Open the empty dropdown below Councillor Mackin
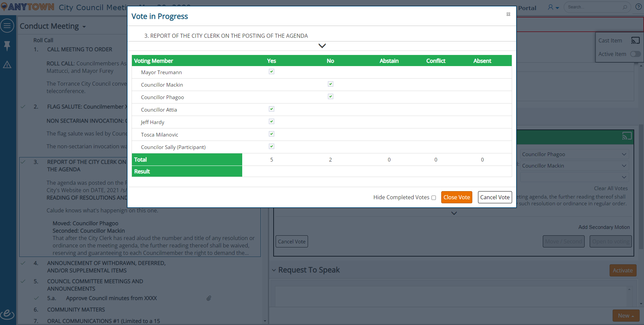The height and width of the screenshot is (325, 644). pos(575,177)
